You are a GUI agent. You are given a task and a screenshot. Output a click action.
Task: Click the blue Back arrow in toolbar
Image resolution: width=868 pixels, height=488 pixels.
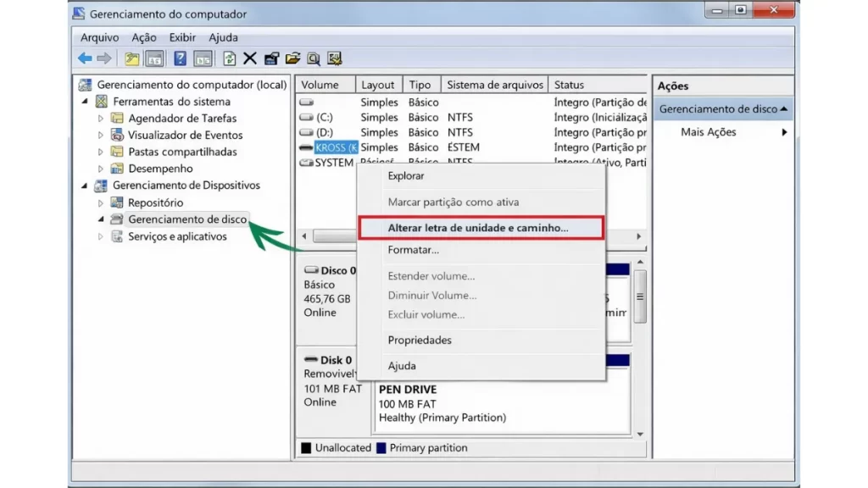pos(85,58)
